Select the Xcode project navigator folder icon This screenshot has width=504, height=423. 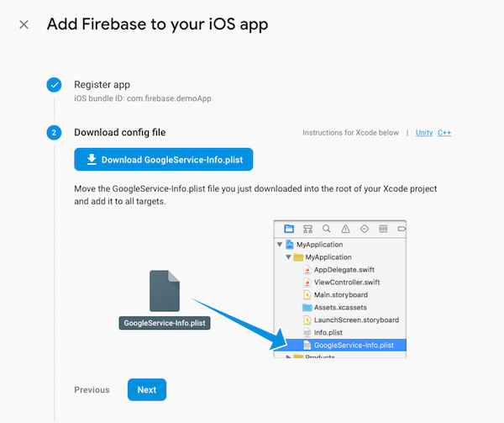click(289, 228)
